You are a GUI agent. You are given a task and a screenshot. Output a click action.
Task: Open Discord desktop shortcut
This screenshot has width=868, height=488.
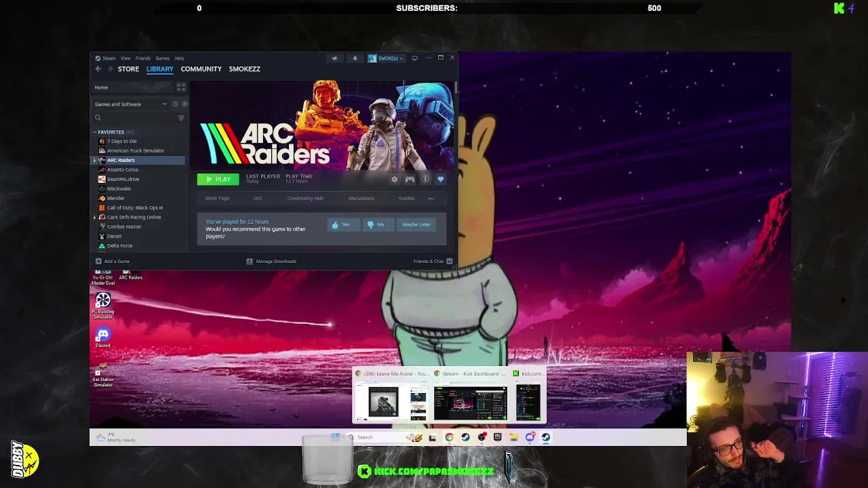pos(103,337)
